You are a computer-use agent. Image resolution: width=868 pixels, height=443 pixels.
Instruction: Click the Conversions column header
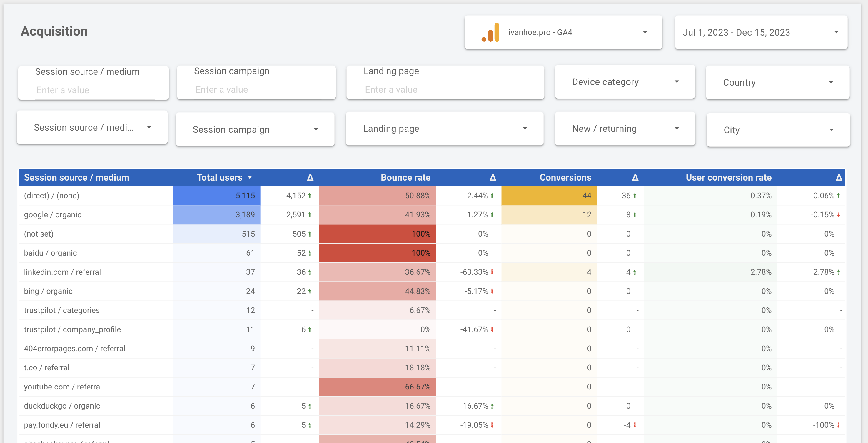tap(565, 178)
